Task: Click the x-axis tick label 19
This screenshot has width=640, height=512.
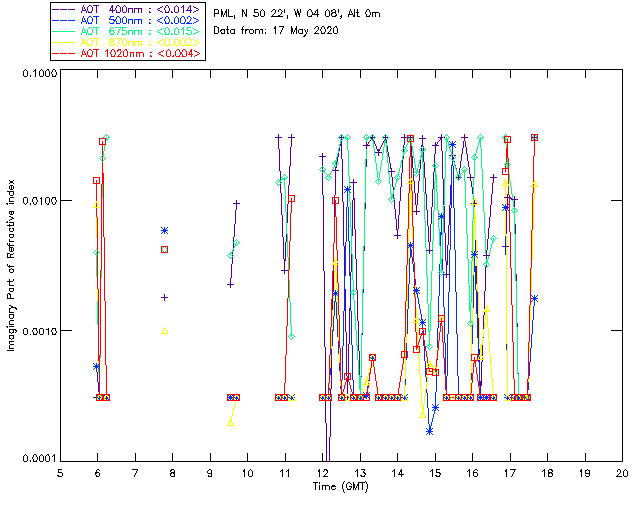Action: click(x=585, y=473)
